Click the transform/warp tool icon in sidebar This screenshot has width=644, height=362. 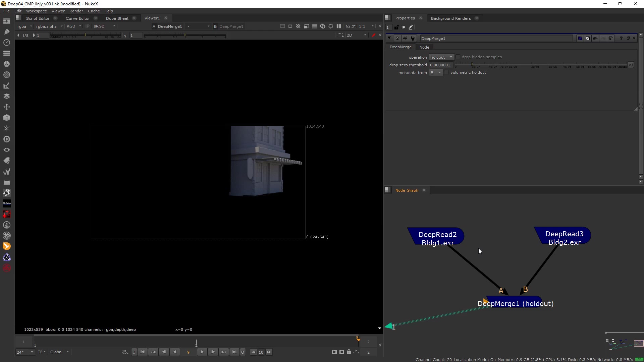(7, 107)
